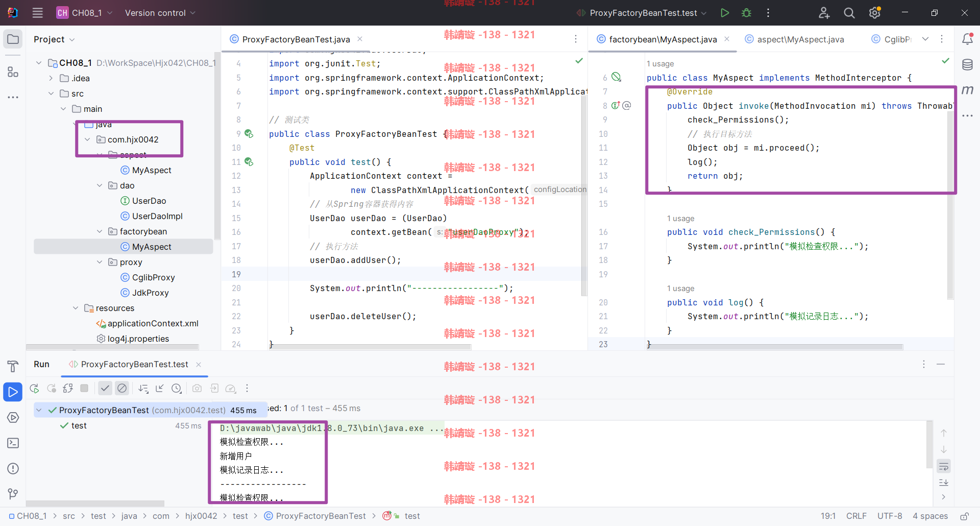The width and height of the screenshot is (980, 526).
Task: Toggle the scroll to end console button
Action: pyautogui.click(x=944, y=483)
